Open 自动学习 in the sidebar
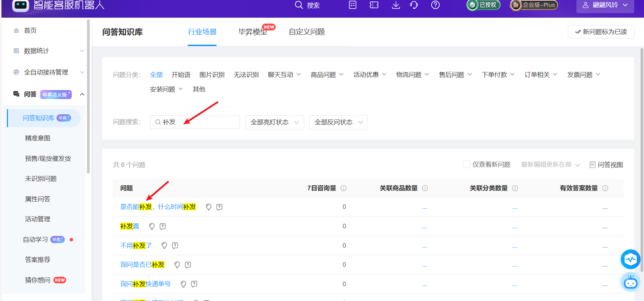The height and width of the screenshot is (301, 644). pyautogui.click(x=35, y=240)
